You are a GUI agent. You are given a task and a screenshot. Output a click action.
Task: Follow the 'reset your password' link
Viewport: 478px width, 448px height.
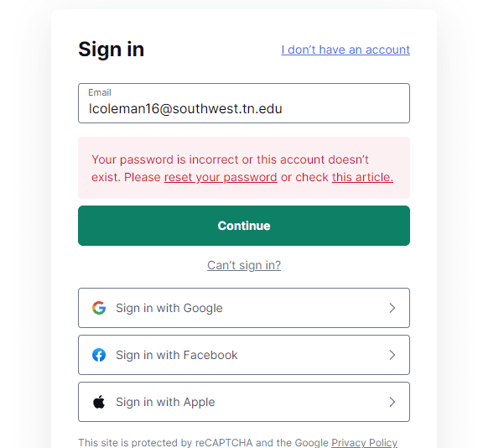pos(221,177)
